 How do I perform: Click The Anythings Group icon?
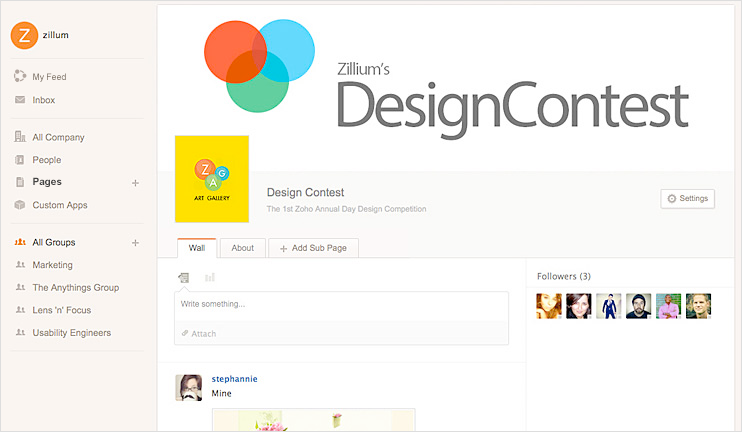coord(20,287)
